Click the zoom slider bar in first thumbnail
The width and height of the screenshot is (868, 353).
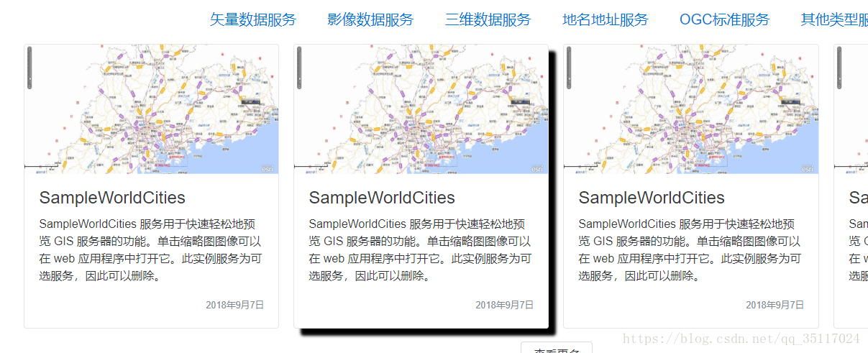pos(29,68)
